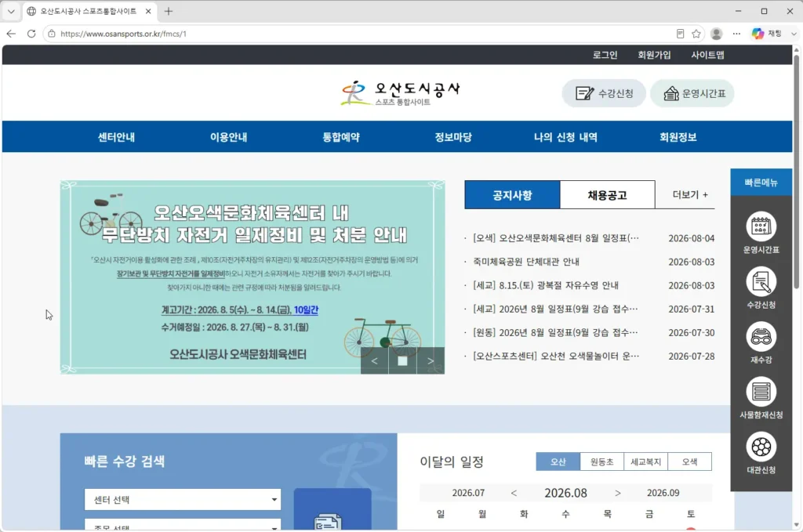Go to the previous month arrow in 이달의 일정

pos(514,493)
